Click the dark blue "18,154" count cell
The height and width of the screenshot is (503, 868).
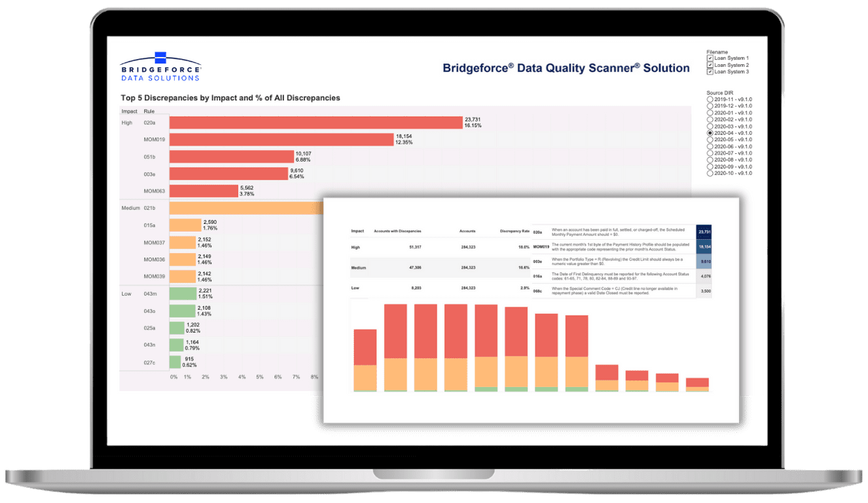[704, 247]
